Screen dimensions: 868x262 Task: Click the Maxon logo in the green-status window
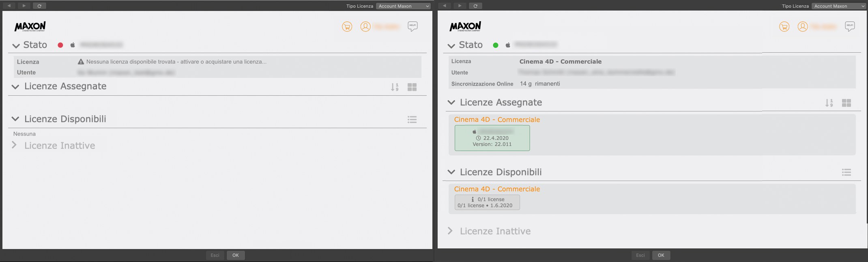coord(465,26)
